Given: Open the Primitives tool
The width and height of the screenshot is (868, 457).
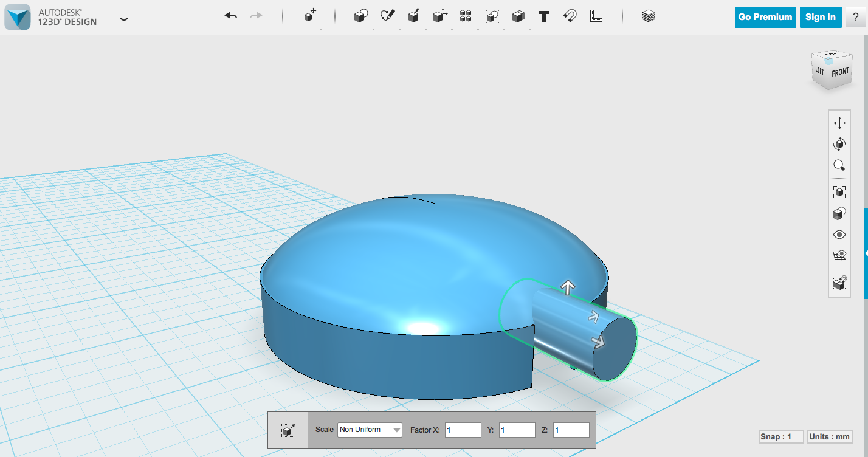Looking at the screenshot, I should (x=360, y=16).
